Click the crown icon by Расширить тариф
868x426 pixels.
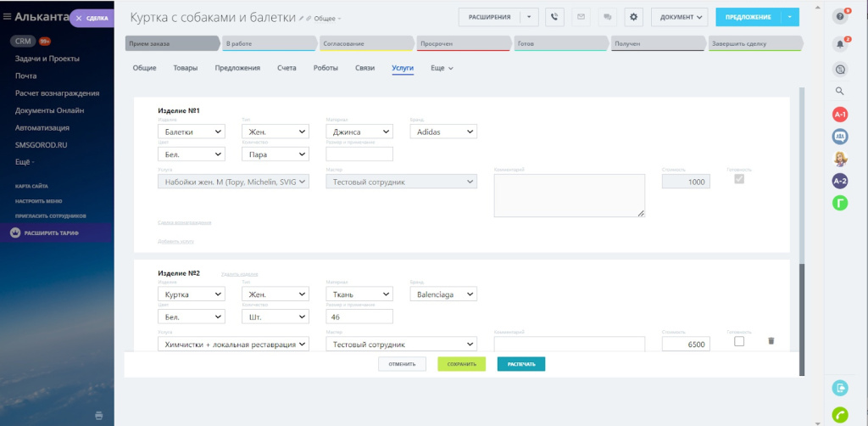(15, 233)
